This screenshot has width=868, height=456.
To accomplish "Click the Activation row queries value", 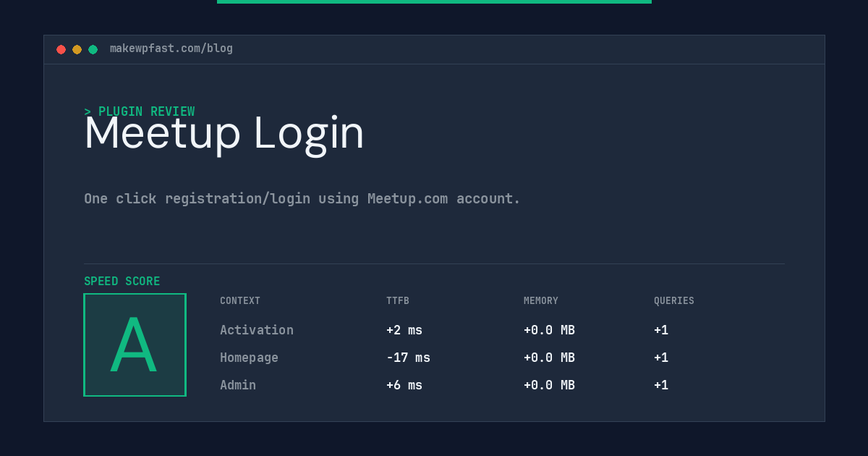I will 661,330.
